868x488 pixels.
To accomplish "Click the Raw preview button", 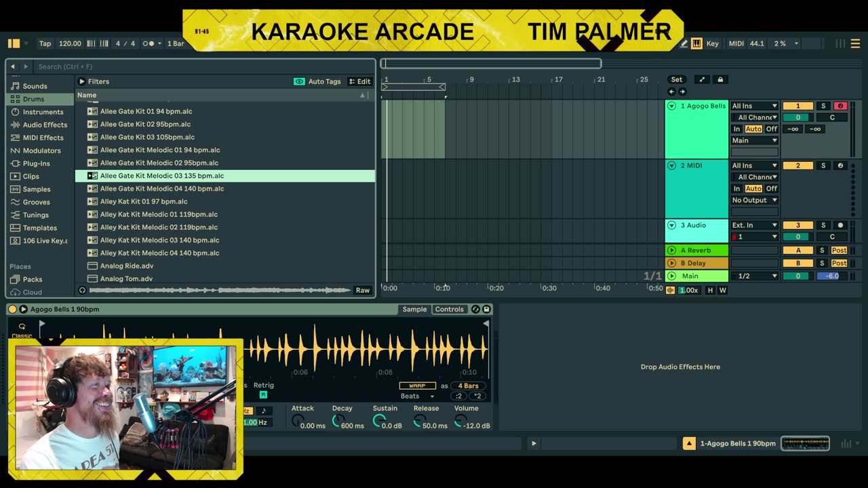I will tap(363, 290).
